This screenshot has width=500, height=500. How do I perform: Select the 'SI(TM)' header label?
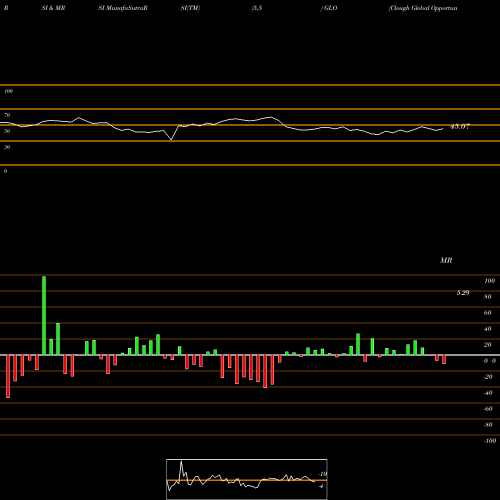coord(190,8)
